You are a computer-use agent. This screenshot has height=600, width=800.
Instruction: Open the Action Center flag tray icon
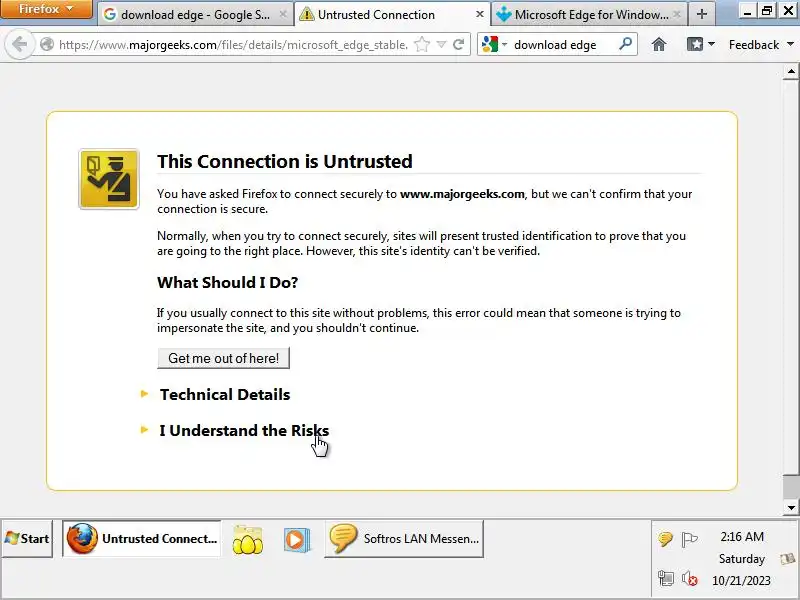click(689, 539)
